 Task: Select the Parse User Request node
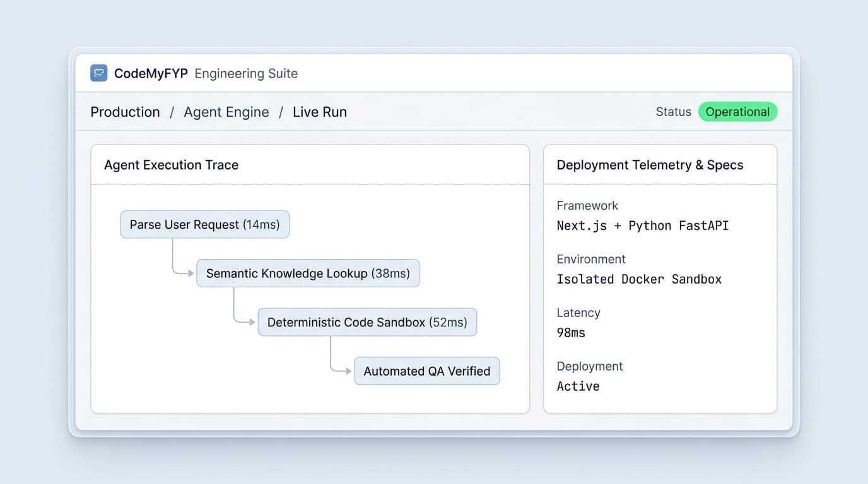coord(205,224)
